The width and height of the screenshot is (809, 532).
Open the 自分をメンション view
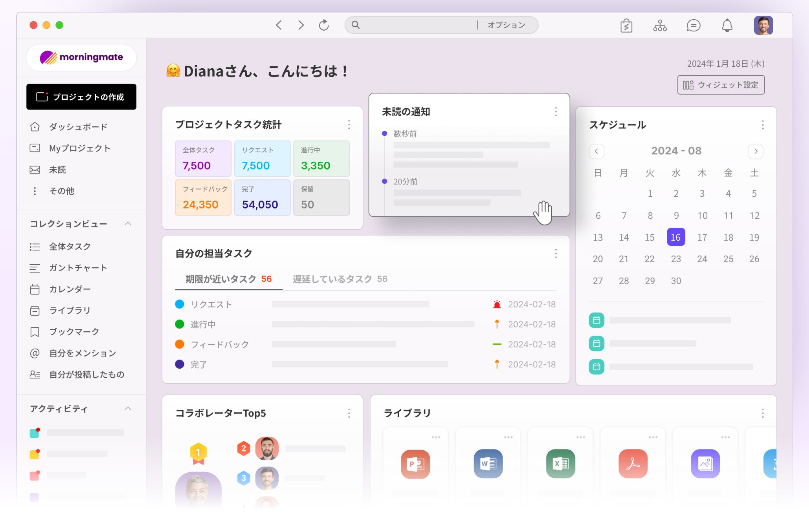[x=82, y=353]
